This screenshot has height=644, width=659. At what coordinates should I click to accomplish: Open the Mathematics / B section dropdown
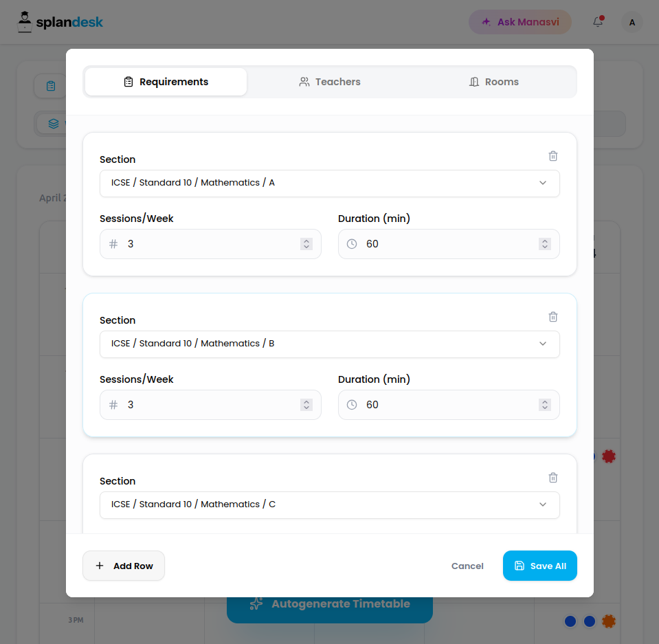330,344
